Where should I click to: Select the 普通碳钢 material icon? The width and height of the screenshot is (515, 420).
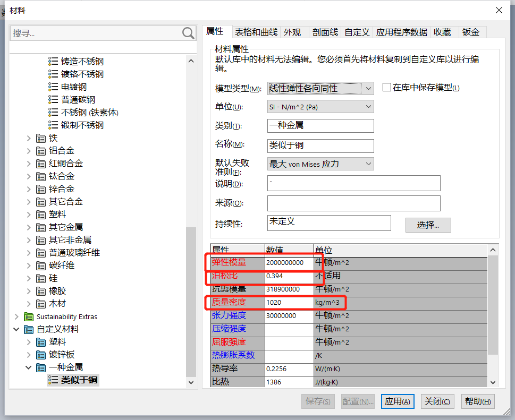[x=53, y=100]
